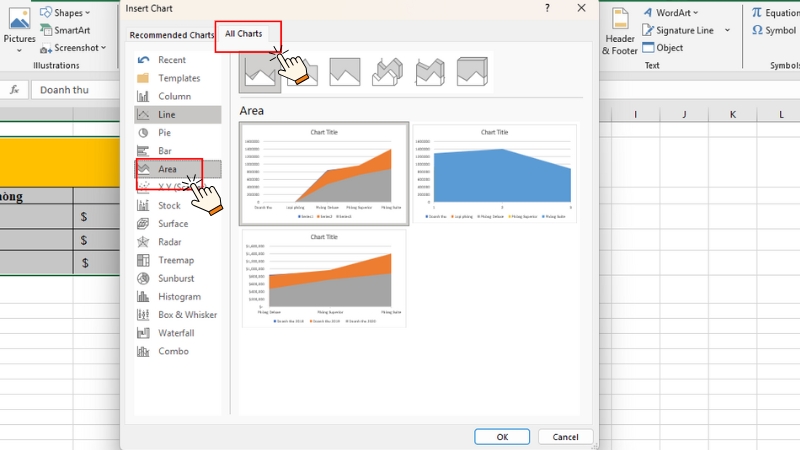Select Radar chart type
The image size is (800, 450).
[x=171, y=242]
